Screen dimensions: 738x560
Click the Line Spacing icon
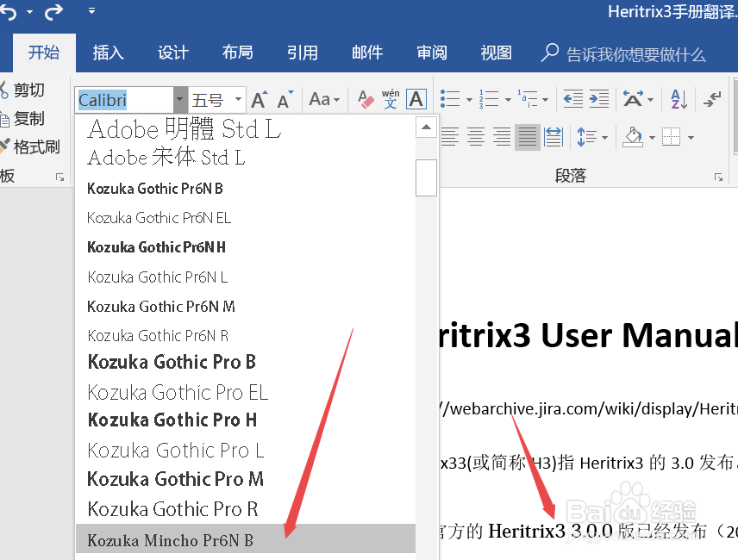point(586,137)
